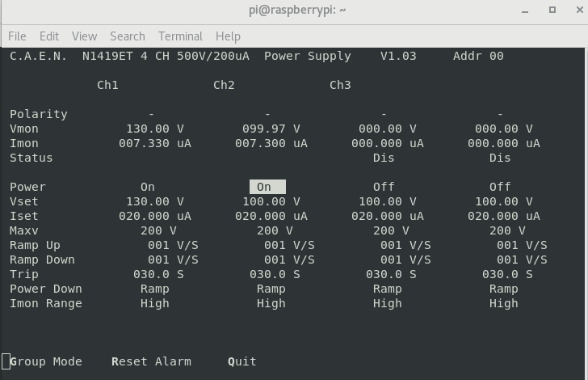This screenshot has height=380, width=588.
Task: Open the File menu
Action: (x=17, y=36)
